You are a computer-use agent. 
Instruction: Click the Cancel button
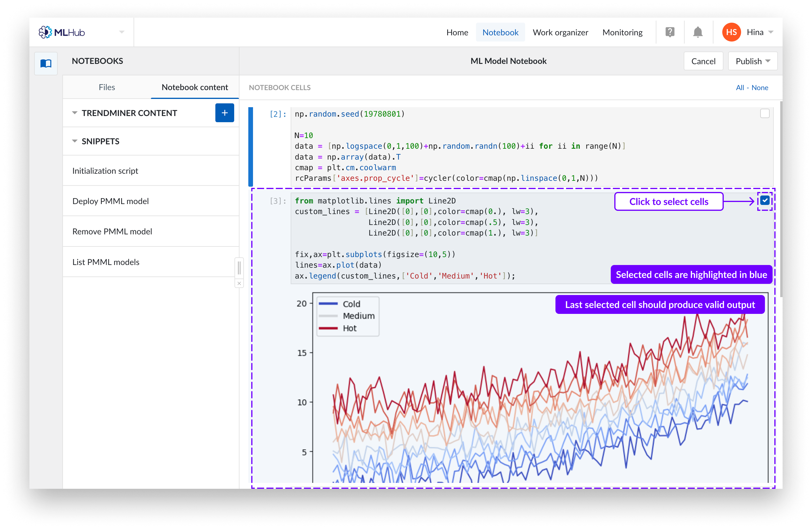(x=703, y=61)
